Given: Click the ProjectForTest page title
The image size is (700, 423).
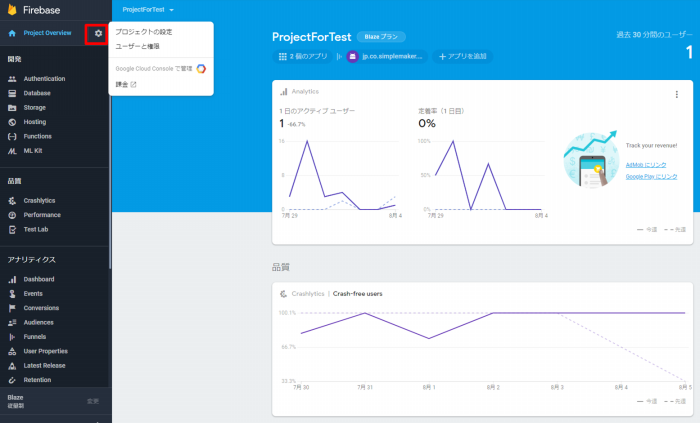Looking at the screenshot, I should pos(312,37).
